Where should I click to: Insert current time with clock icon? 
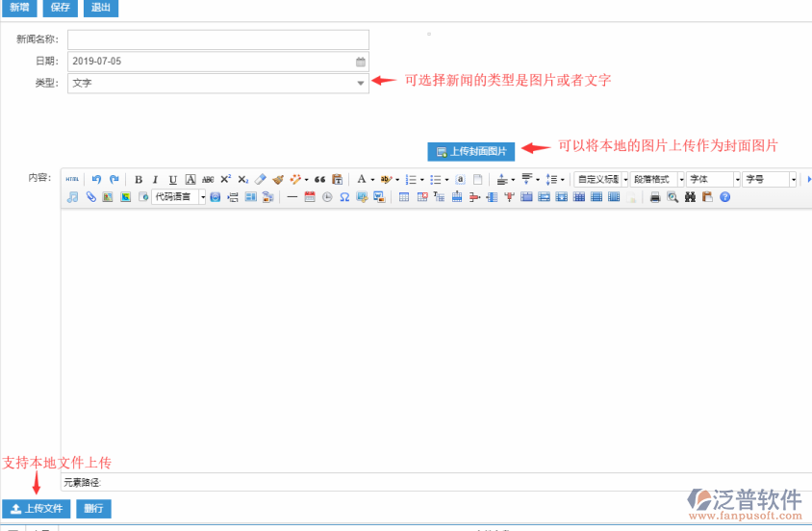pyautogui.click(x=327, y=196)
